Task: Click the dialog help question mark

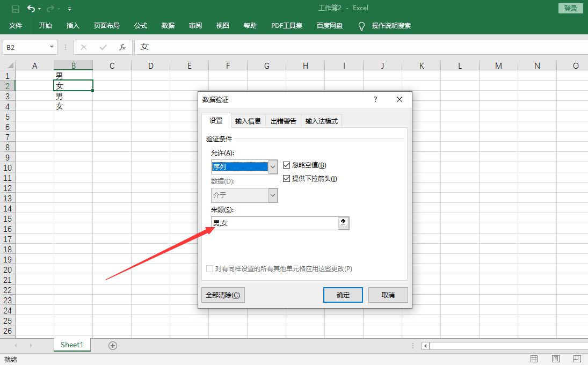Action: [375, 99]
